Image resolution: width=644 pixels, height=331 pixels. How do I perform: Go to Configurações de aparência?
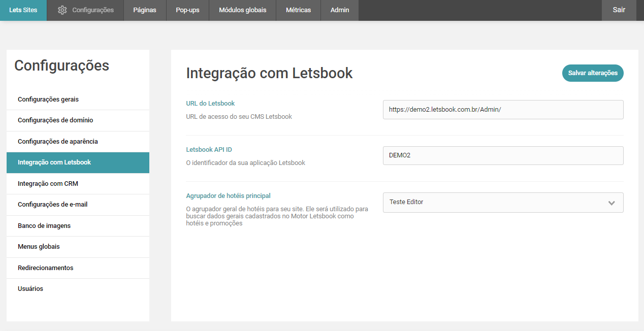78,142
